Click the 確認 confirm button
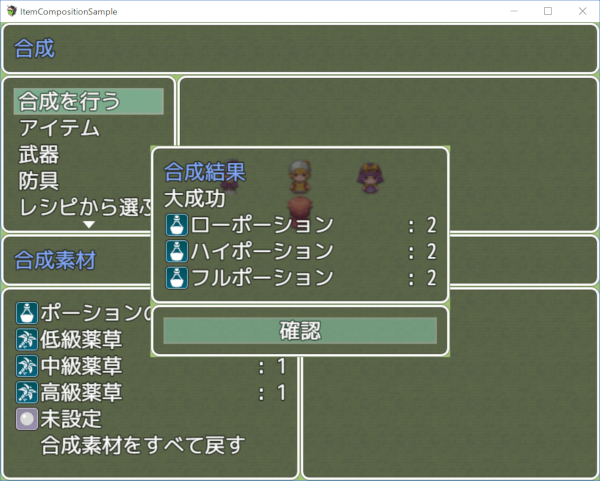This screenshot has height=481, width=600. point(300,331)
